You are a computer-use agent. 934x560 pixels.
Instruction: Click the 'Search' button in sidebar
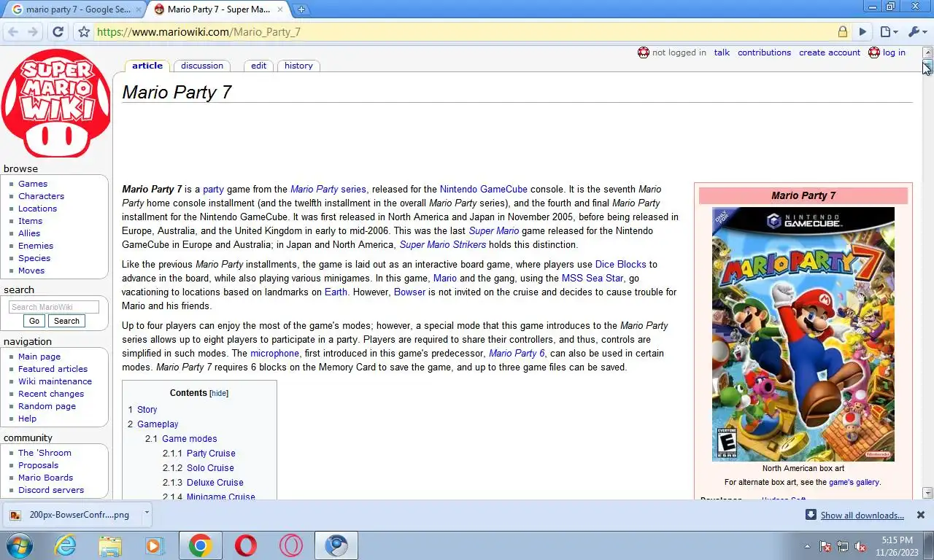(66, 321)
